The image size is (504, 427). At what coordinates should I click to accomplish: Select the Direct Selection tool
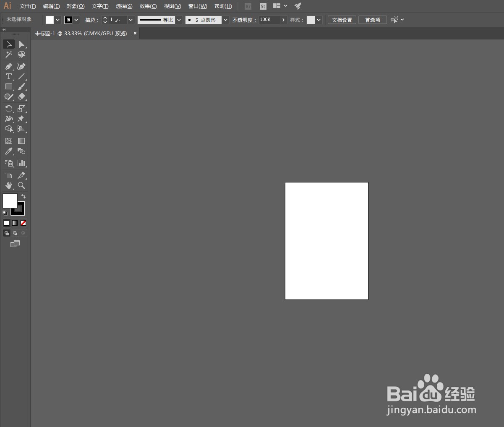[21, 44]
